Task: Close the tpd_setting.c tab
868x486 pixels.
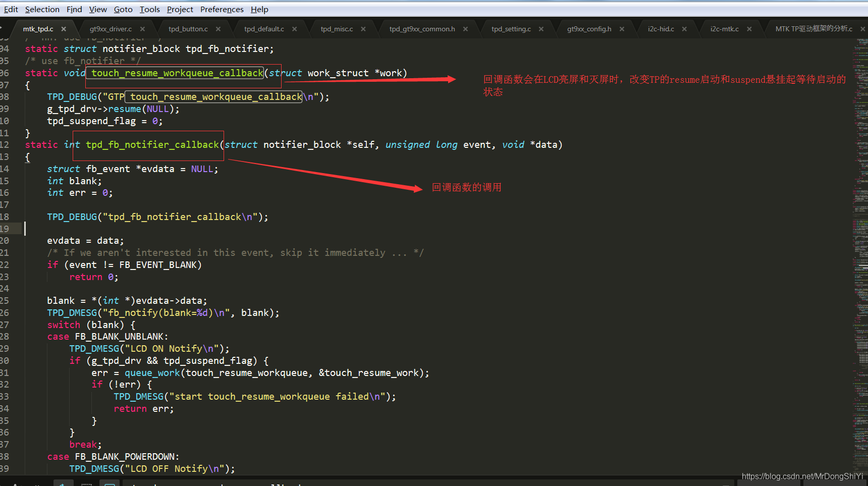Action: tap(541, 29)
